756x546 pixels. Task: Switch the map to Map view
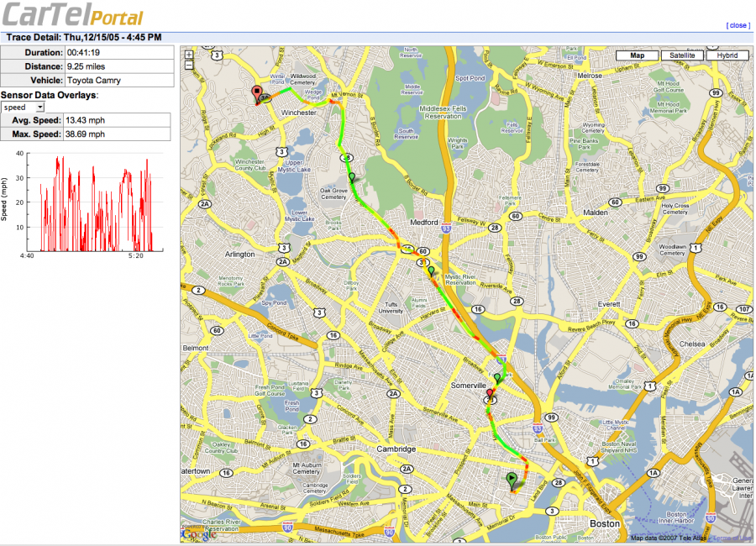coord(637,55)
